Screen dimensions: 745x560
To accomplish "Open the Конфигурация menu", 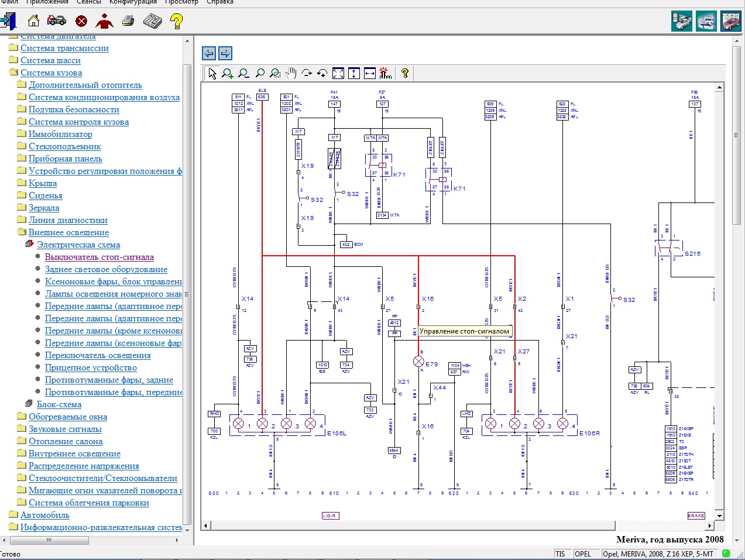I will point(133,2).
